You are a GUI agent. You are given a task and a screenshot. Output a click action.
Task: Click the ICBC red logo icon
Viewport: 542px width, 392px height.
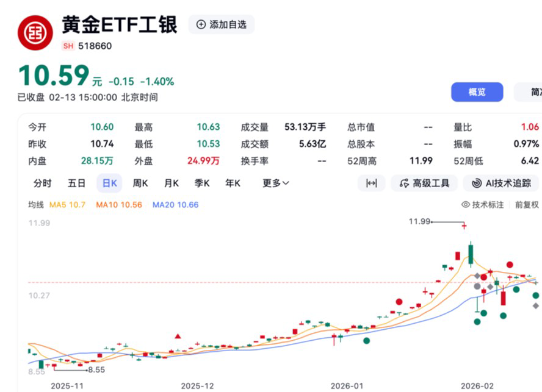tap(35, 32)
